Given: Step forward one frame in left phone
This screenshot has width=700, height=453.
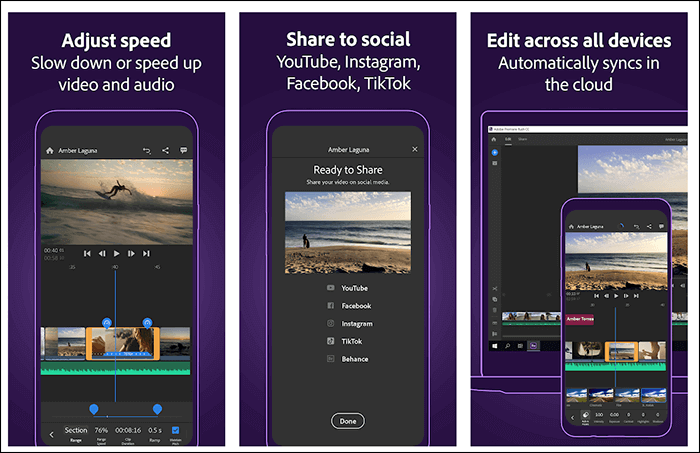Looking at the screenshot, I should [131, 254].
